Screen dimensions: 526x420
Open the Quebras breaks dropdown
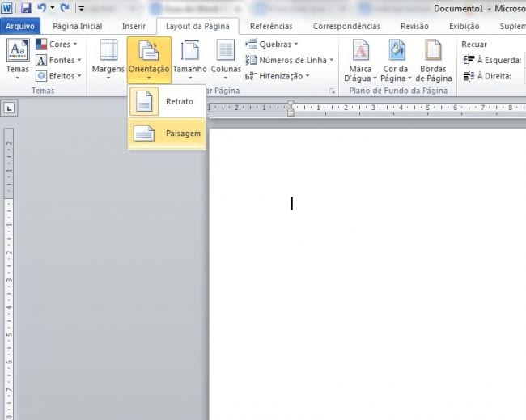(x=272, y=44)
